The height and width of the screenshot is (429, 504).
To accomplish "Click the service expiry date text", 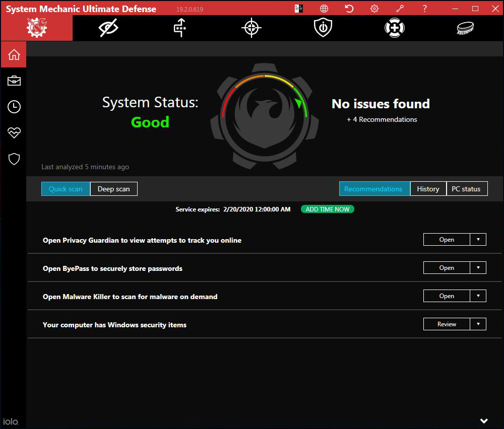I will point(257,209).
